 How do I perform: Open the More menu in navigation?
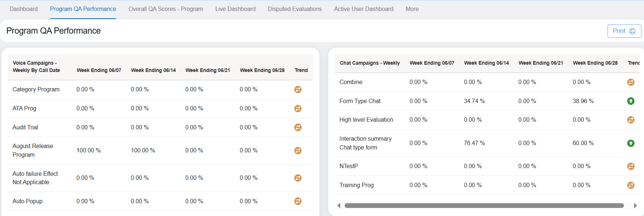click(412, 9)
